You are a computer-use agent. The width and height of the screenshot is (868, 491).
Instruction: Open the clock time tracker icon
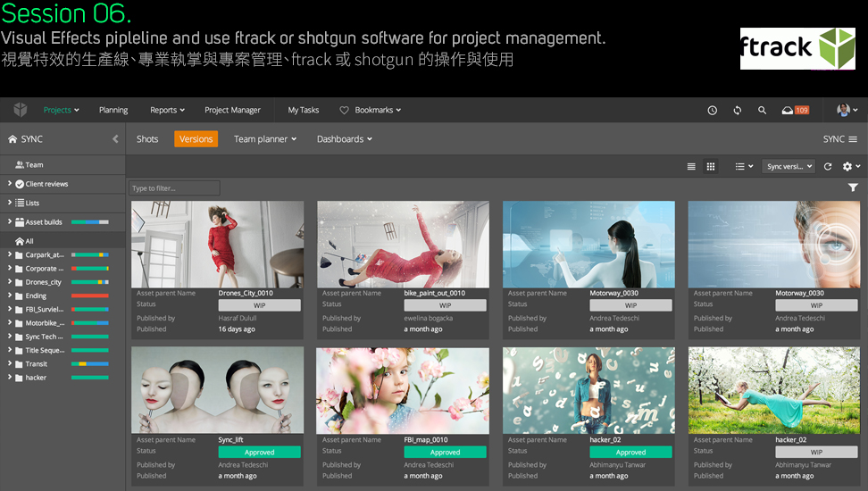point(712,111)
